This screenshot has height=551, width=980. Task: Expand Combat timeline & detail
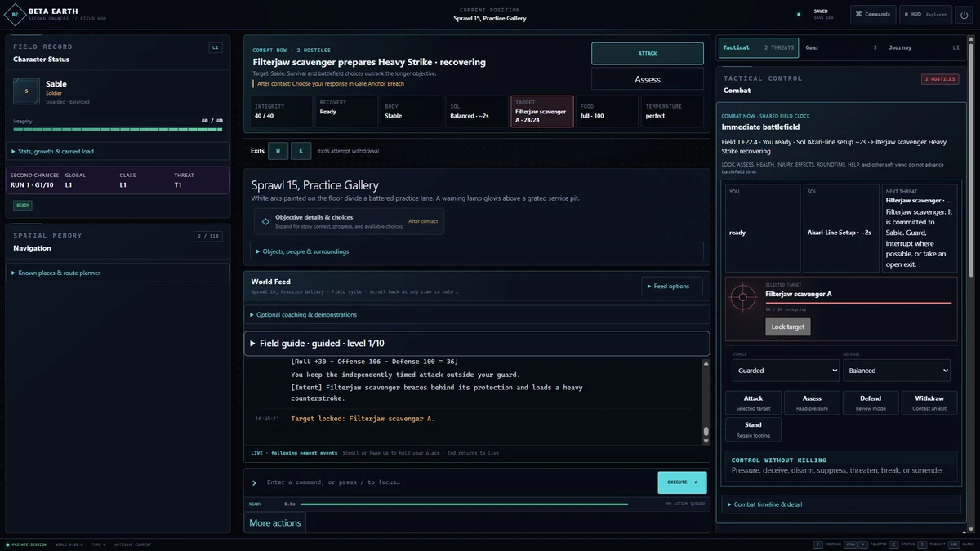(x=841, y=504)
